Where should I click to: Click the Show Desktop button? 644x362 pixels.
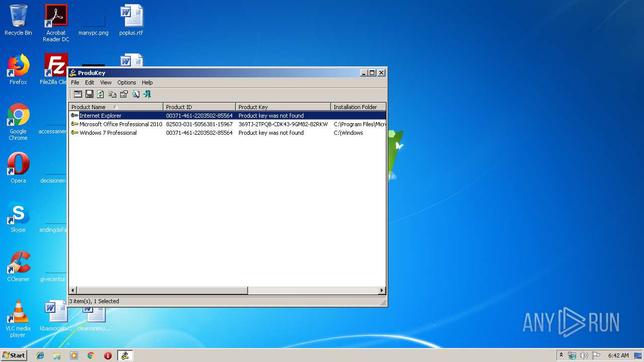click(639, 355)
